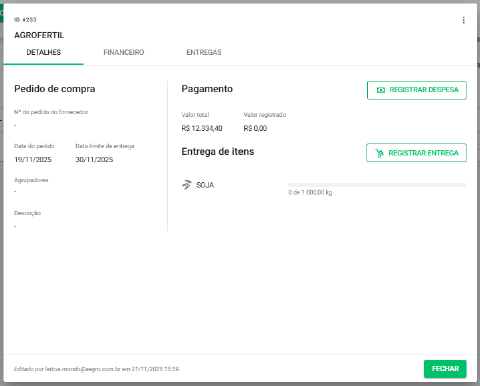Click the registered value R$ 0,00

(255, 128)
